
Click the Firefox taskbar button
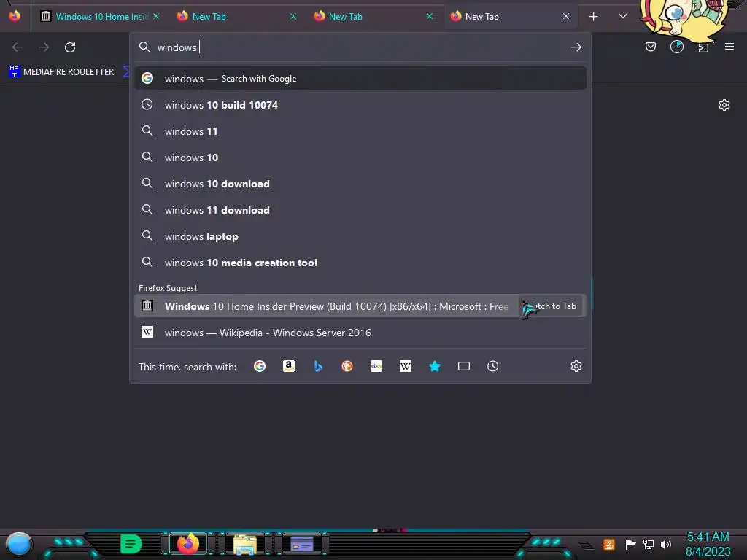tap(188, 543)
